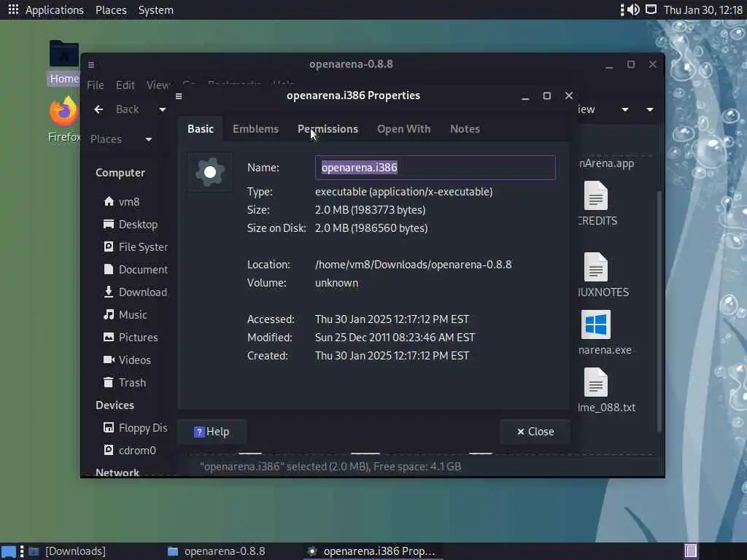747x560 pixels.
Task: Click the Devices sidebar heading
Action: click(115, 405)
